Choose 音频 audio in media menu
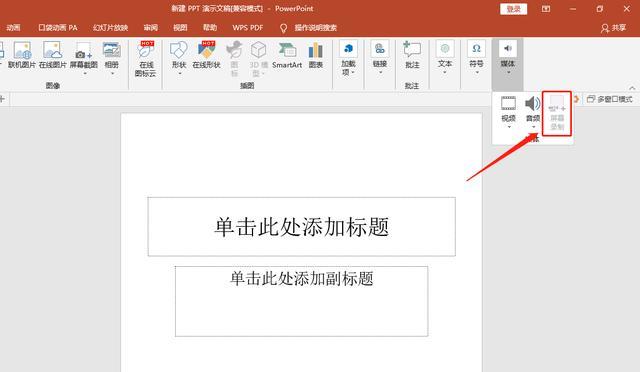This screenshot has height=372, width=640. tap(533, 113)
